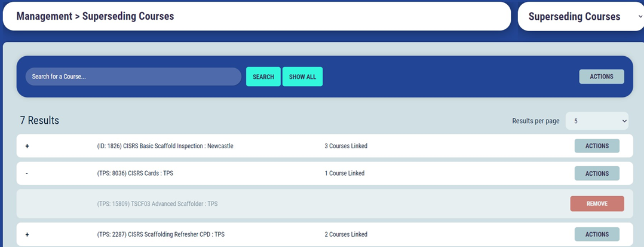Image resolution: width=644 pixels, height=247 pixels.
Task: Collapse the CISRS Cards row
Action: coord(27,173)
